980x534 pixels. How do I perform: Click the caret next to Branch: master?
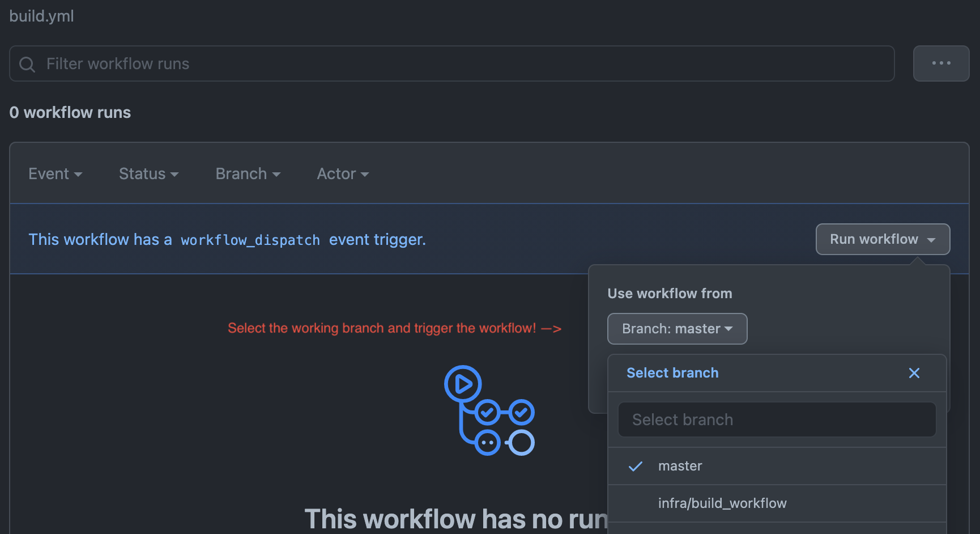728,329
